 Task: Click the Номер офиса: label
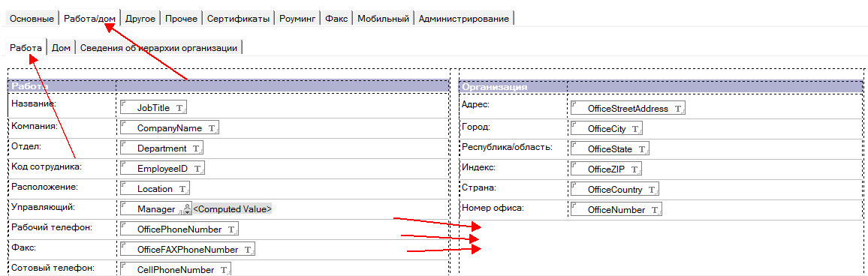click(492, 208)
